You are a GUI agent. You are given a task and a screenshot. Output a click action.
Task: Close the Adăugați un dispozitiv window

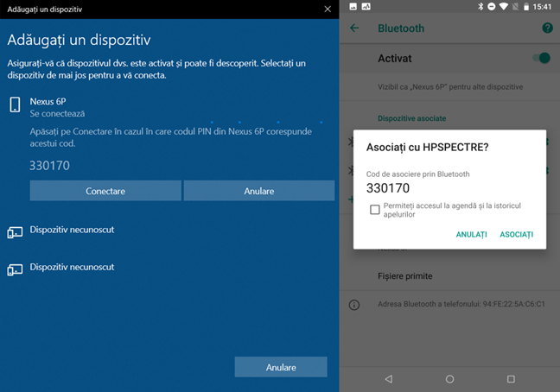[x=326, y=9]
